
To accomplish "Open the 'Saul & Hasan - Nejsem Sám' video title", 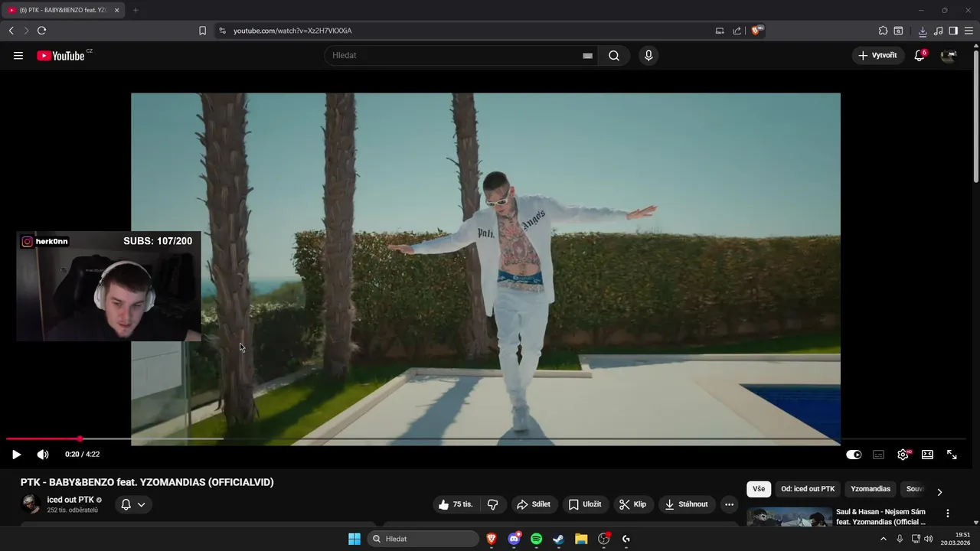I will [x=881, y=517].
